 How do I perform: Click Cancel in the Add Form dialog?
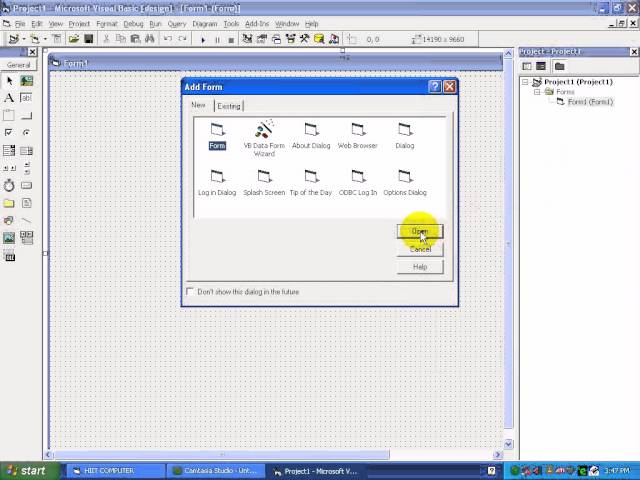tap(420, 249)
